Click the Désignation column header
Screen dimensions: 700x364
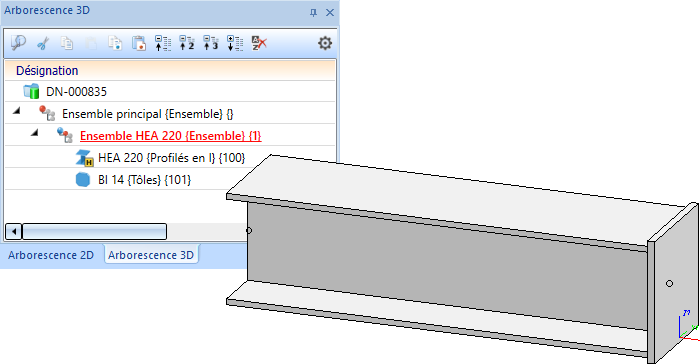point(170,71)
